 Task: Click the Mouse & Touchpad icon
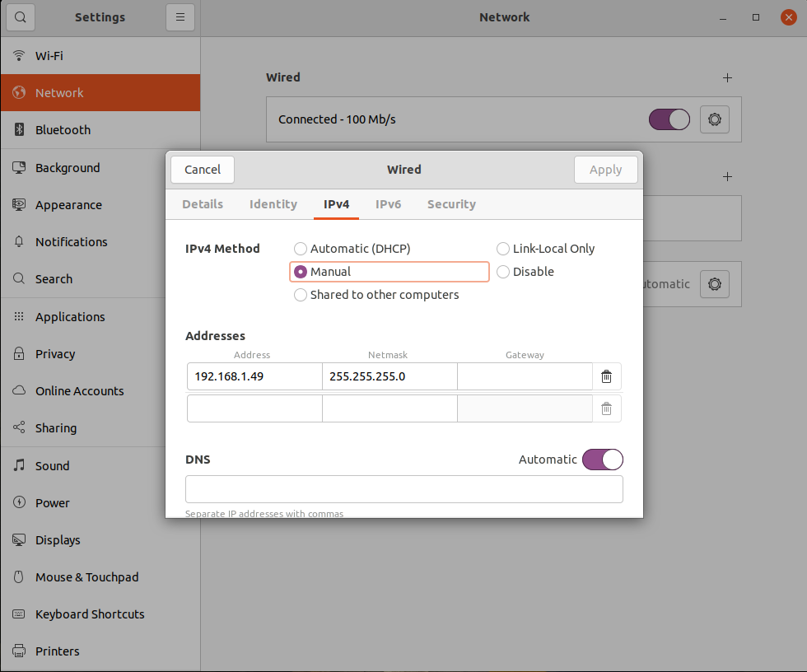point(19,576)
